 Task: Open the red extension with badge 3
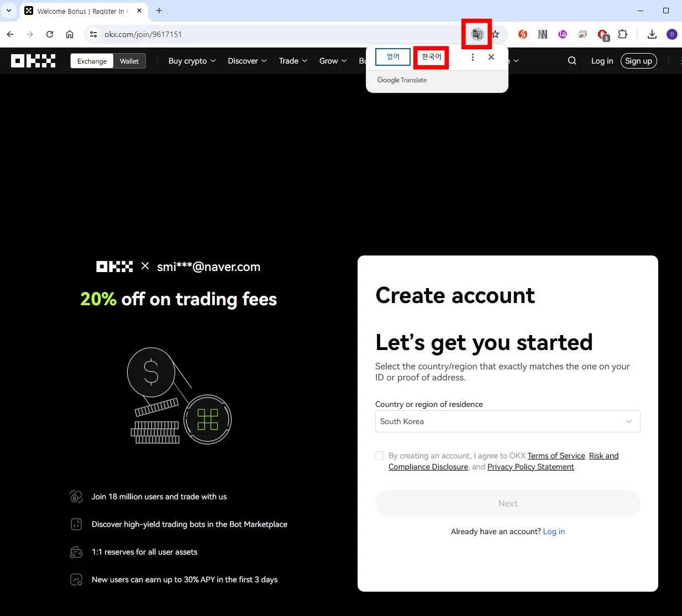(x=603, y=35)
